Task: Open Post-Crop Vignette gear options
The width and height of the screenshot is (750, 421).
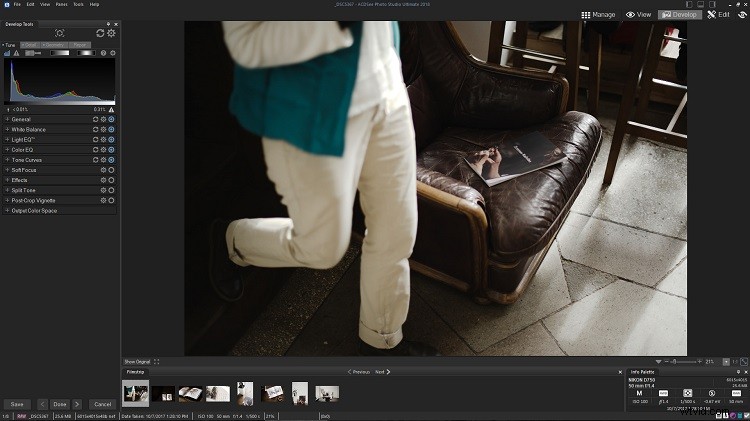Action: 103,200
